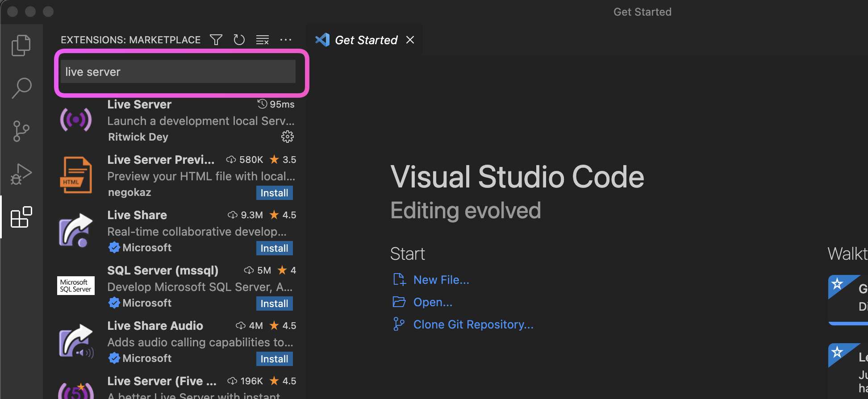868x399 pixels.
Task: Click the New File... link
Action: [441, 280]
